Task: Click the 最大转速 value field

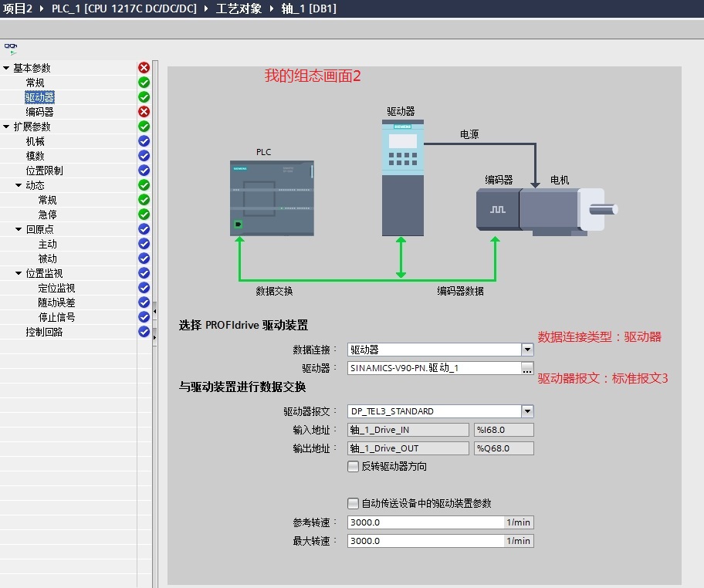Action: coord(425,541)
